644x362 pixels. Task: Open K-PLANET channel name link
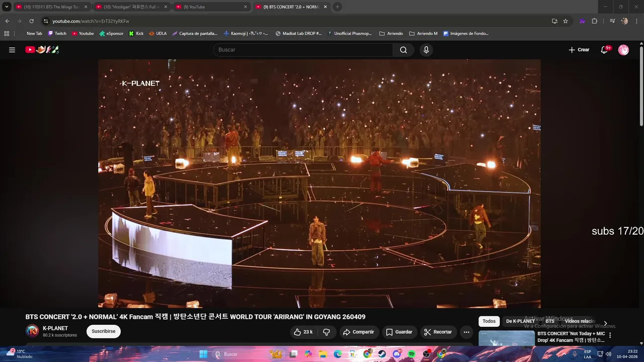pos(55,328)
